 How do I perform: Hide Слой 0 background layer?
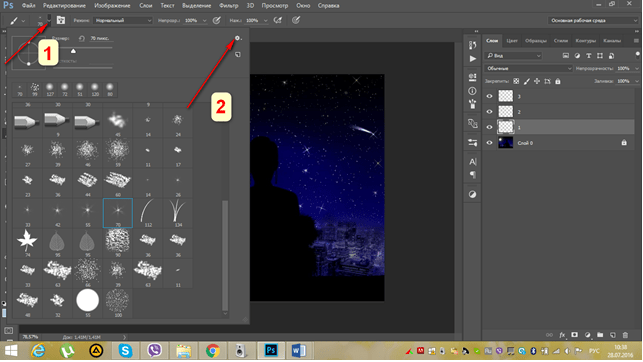click(x=489, y=143)
